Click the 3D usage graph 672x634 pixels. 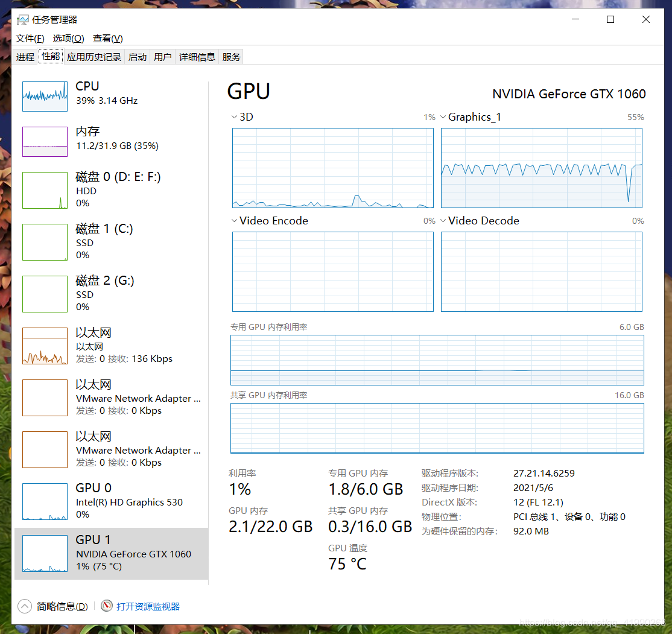coord(333,168)
